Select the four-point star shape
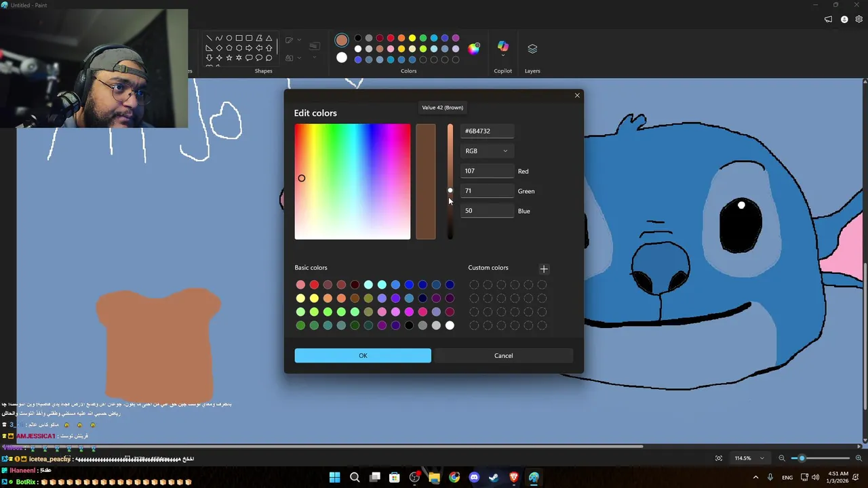The height and width of the screenshot is (488, 868). [x=219, y=58]
